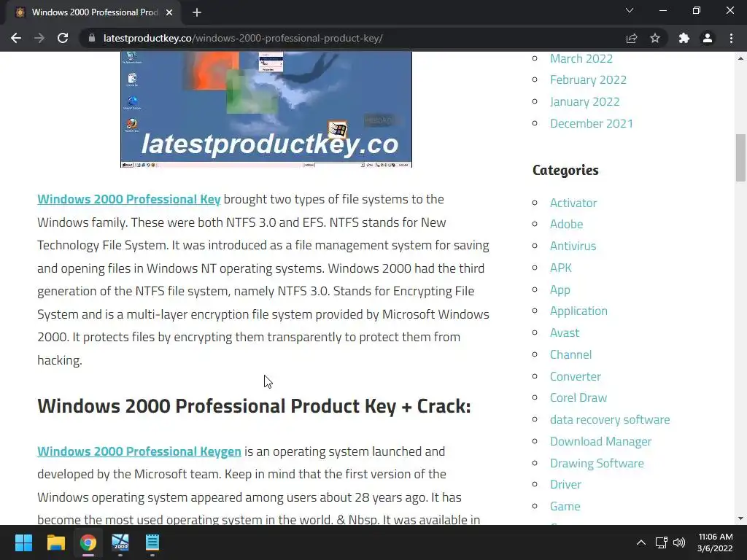The width and height of the screenshot is (747, 560).
Task: View site security lock info
Action: tap(91, 38)
